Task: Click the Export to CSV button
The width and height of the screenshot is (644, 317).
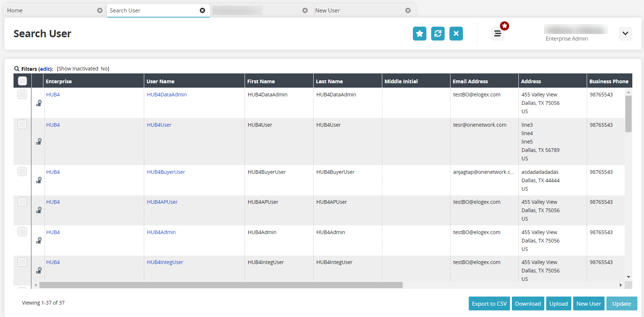Action: pyautogui.click(x=489, y=303)
